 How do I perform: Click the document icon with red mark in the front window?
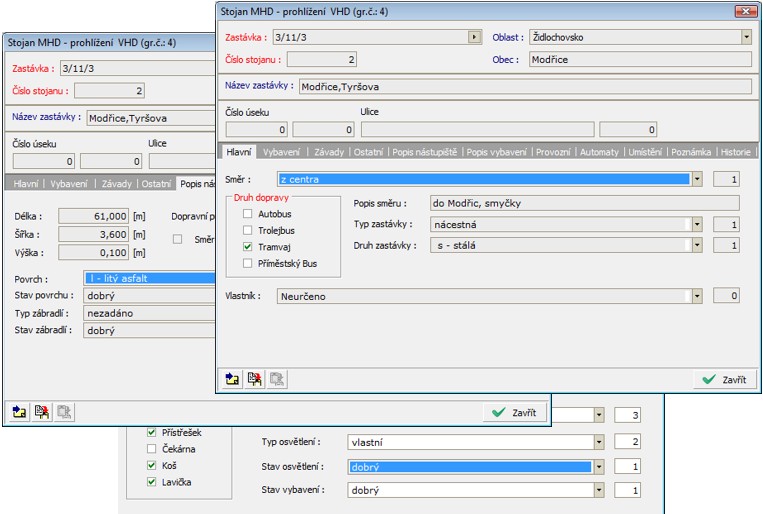pos(254,379)
